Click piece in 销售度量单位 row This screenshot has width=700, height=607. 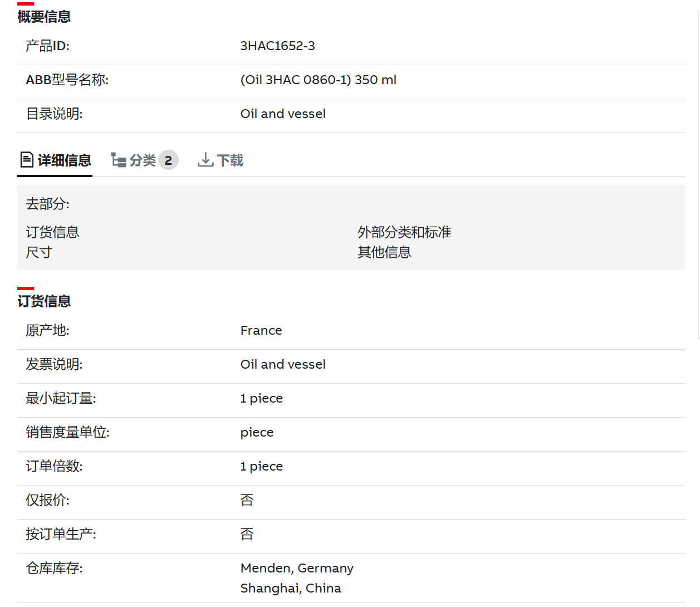pyautogui.click(x=257, y=433)
